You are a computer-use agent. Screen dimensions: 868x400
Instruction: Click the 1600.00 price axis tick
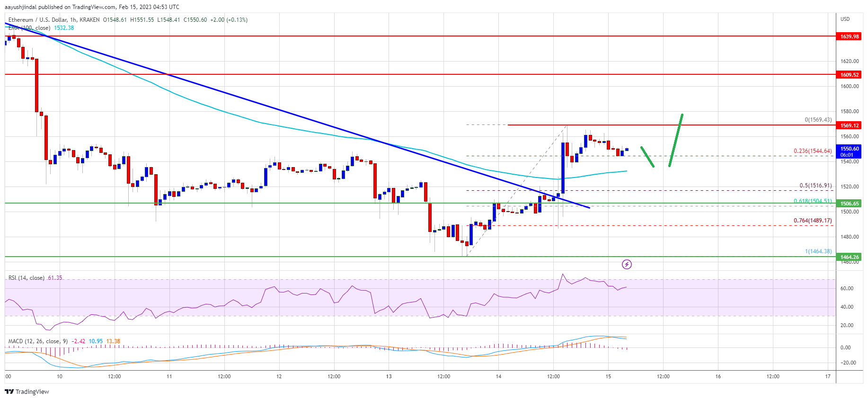pos(850,86)
